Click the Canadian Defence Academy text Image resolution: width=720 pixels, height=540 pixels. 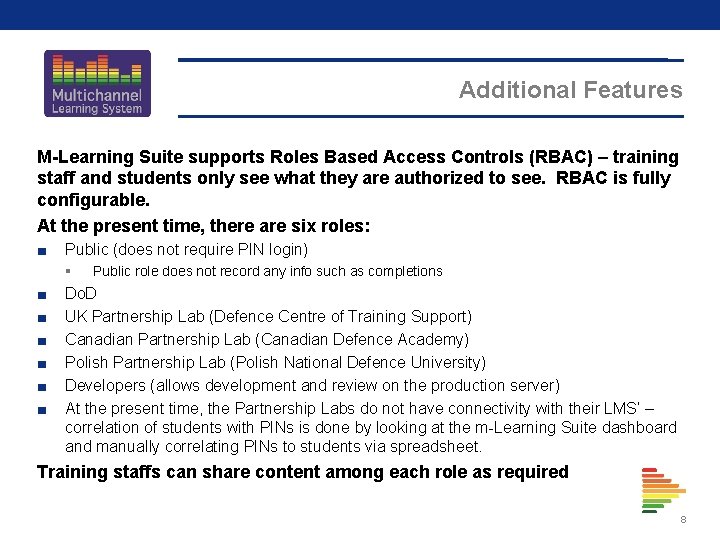(x=362, y=339)
